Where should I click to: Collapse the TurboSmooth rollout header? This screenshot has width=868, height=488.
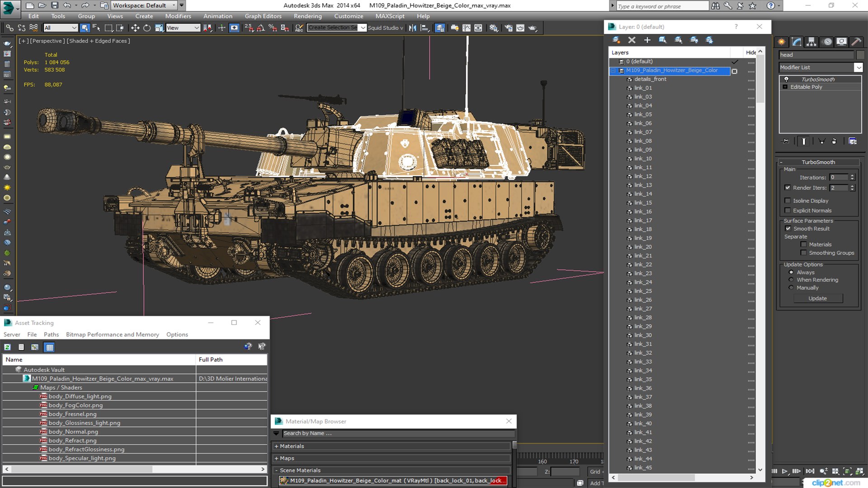(818, 162)
